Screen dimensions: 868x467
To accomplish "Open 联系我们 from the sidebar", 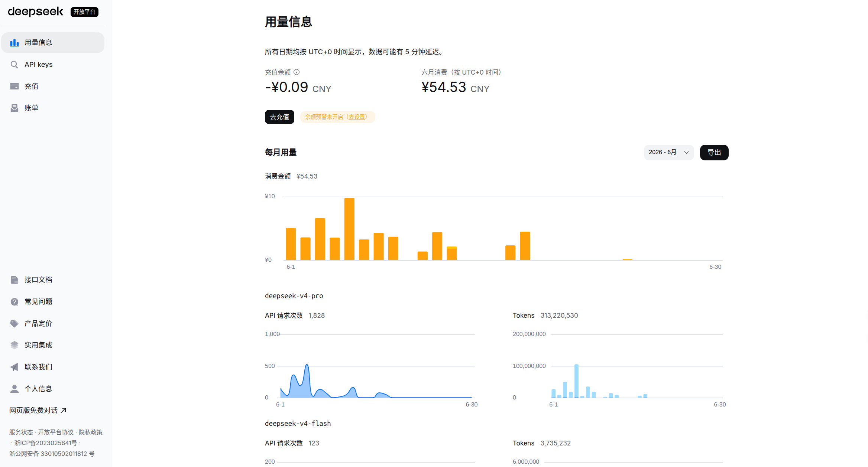I will (53, 367).
